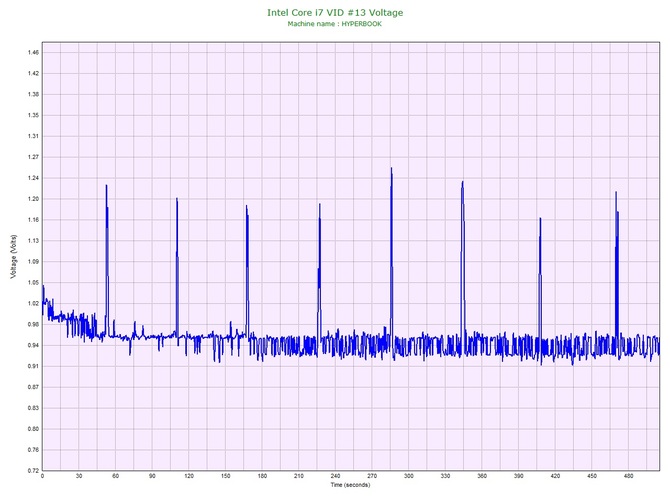
Task: Click the 90 seconds time tick label
Action: click(x=152, y=476)
